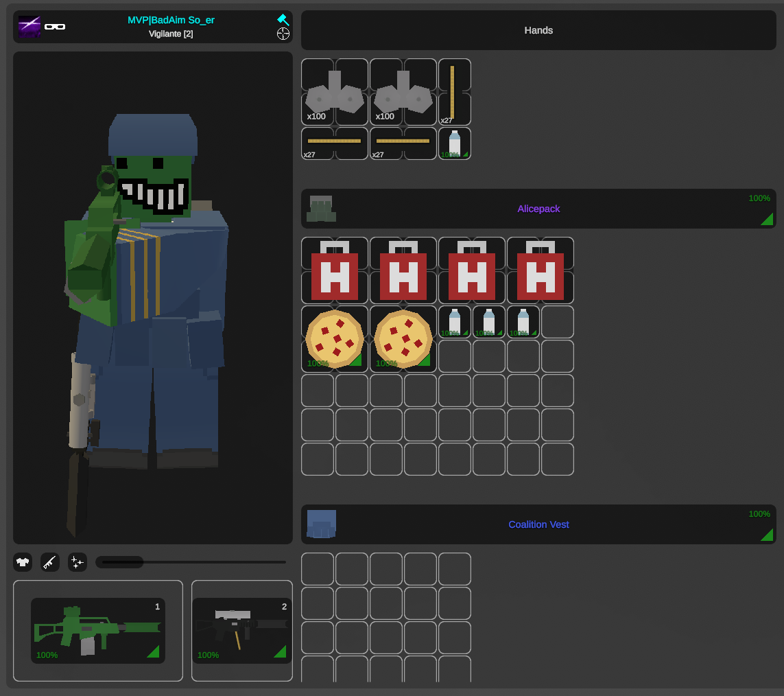
Task: Select the third medkit in Alicepack
Action: (x=471, y=270)
